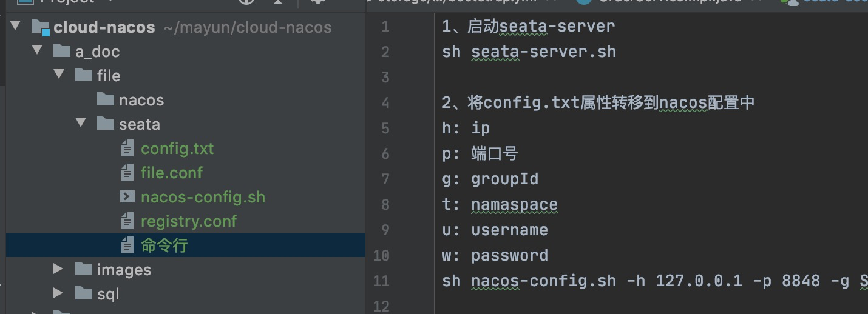The height and width of the screenshot is (314, 868).
Task: Click the file.conf file icon
Action: pyautogui.click(x=127, y=173)
